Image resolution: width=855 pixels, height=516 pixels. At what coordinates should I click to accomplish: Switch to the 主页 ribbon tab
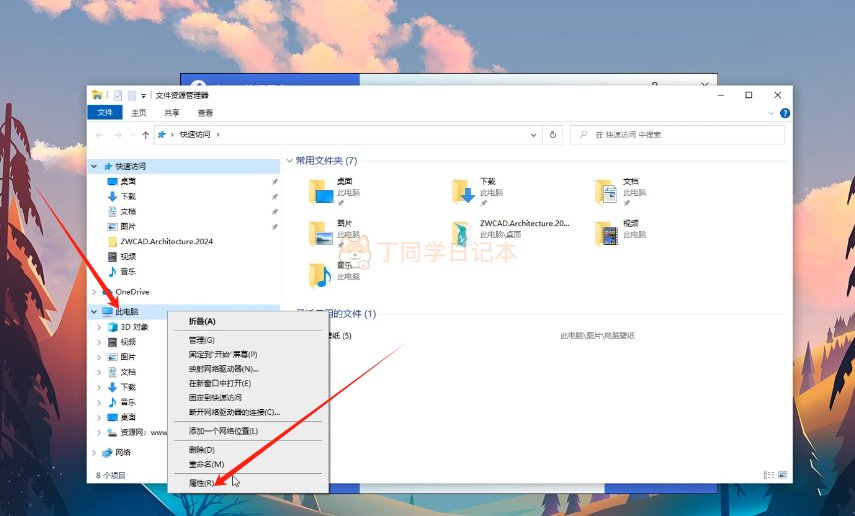pyautogui.click(x=139, y=113)
